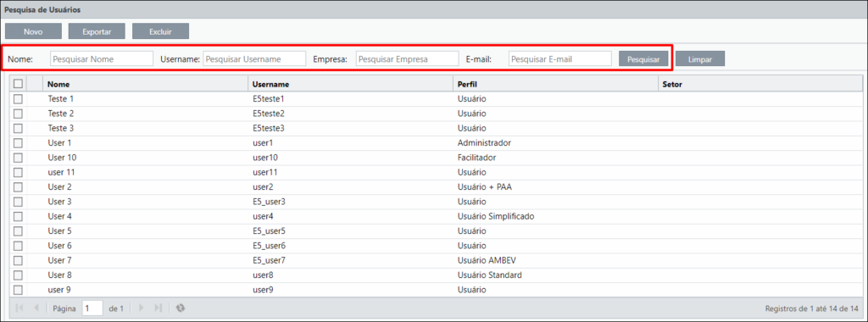
Task: Focus the Pesquisar Empresa input field
Action: point(408,58)
